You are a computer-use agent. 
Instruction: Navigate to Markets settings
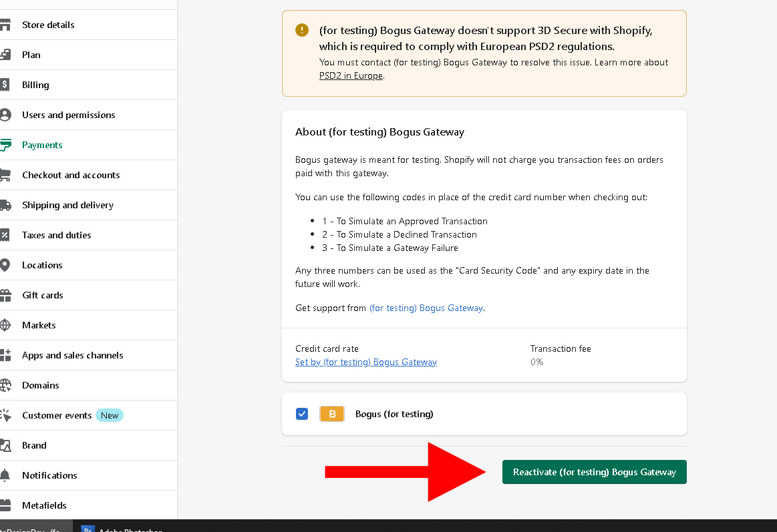(x=88, y=325)
